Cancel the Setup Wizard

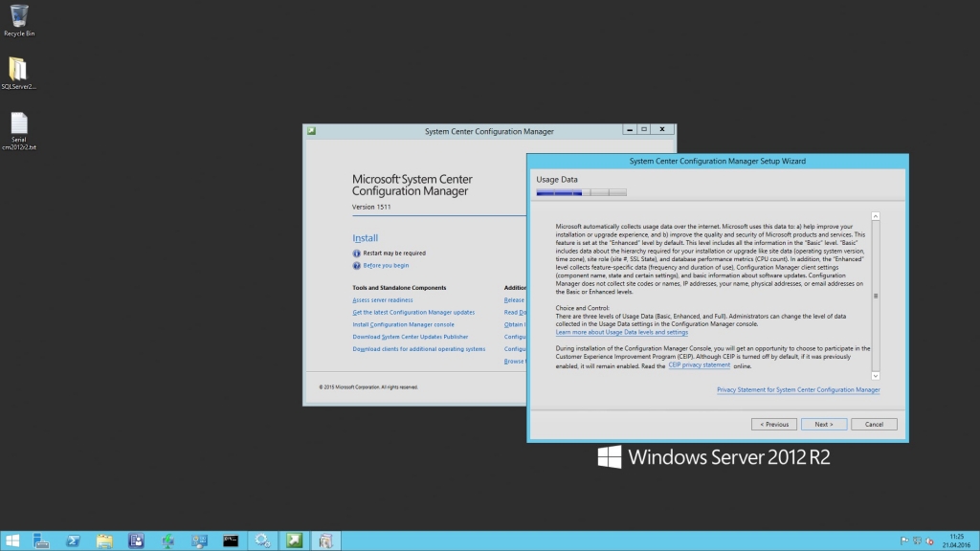[873, 424]
